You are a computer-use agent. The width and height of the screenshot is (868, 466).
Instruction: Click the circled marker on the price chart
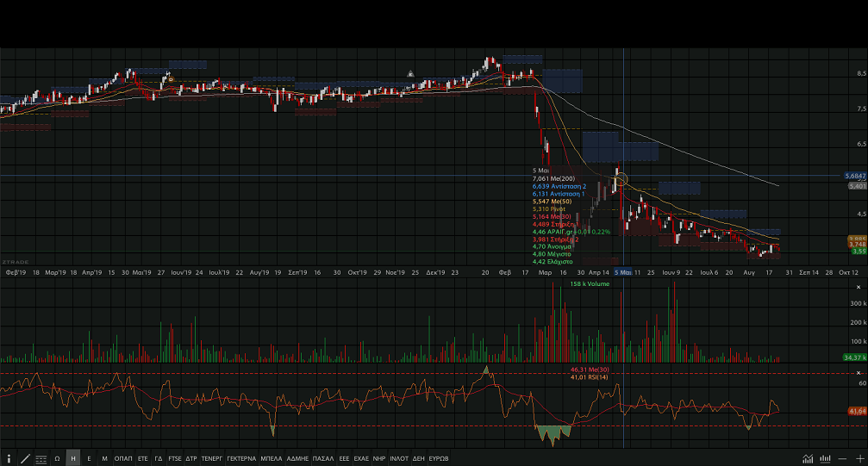point(620,181)
